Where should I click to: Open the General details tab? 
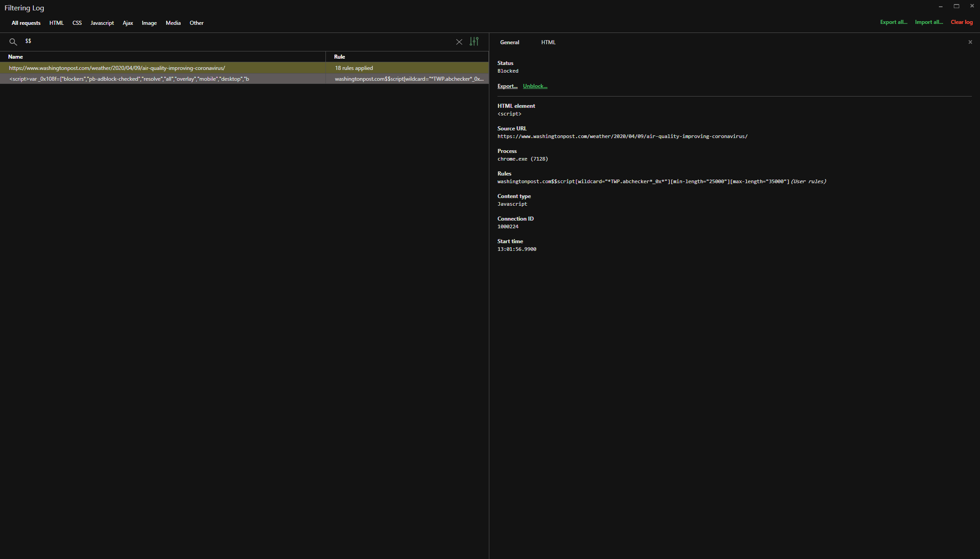click(x=509, y=42)
